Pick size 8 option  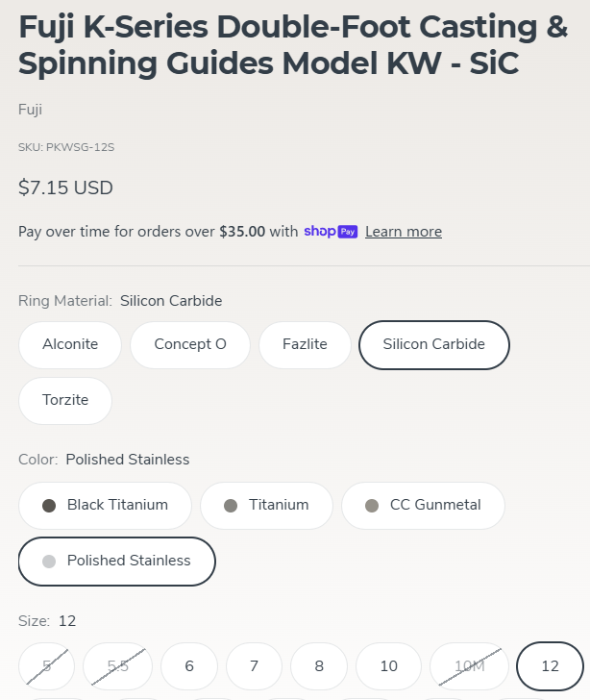pyautogui.click(x=319, y=666)
